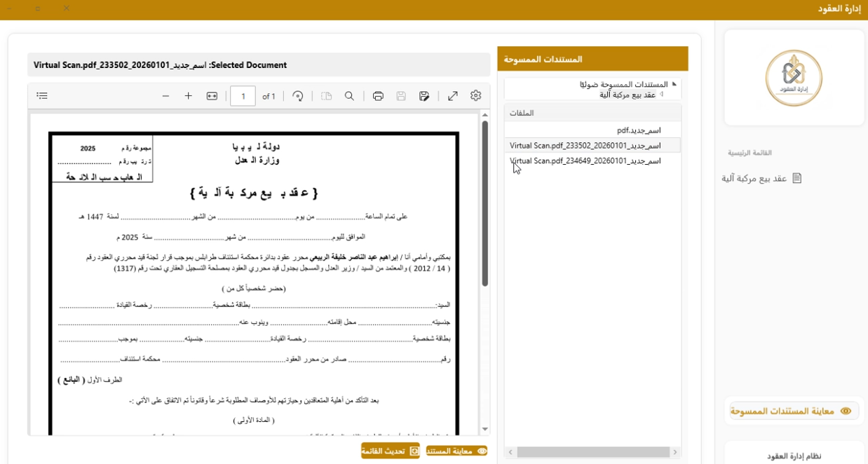
Task: Click the PDF viewer scroll-down arrow
Action: (x=484, y=429)
